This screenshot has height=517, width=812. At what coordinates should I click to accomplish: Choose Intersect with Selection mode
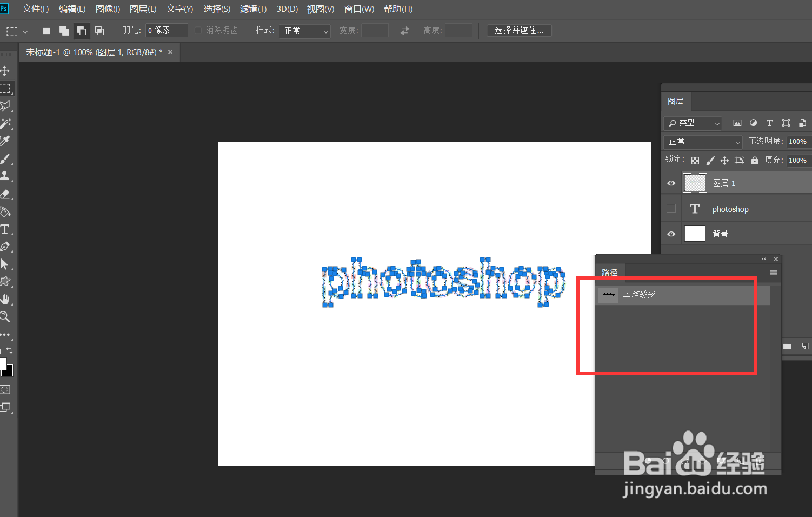point(99,31)
